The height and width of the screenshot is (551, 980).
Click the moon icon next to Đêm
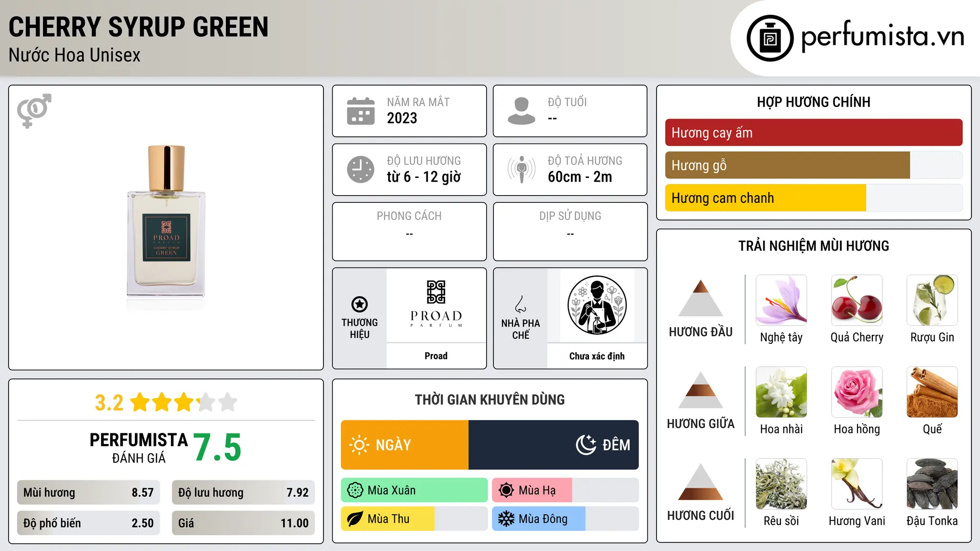point(586,445)
